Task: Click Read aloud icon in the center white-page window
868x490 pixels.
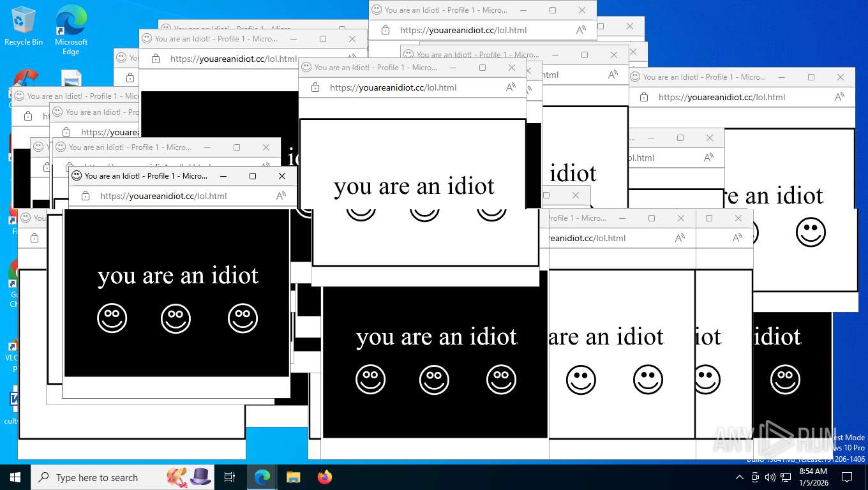Action: tap(511, 87)
